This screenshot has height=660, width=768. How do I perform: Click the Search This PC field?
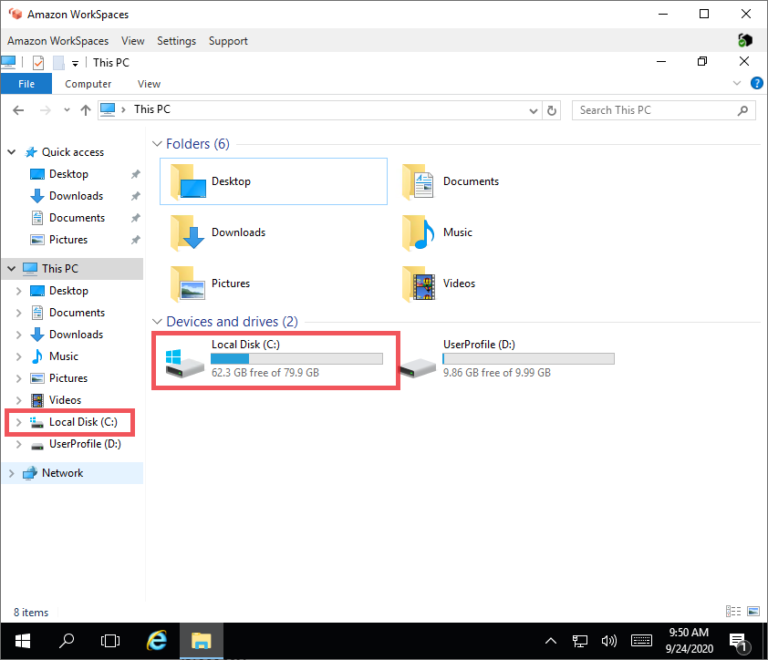(x=655, y=110)
